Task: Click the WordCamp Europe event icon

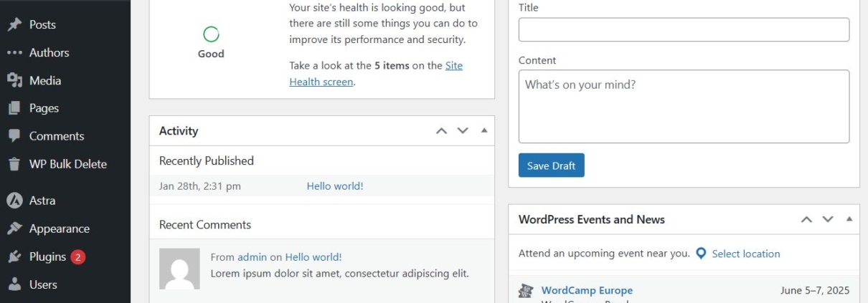Action: tap(526, 291)
